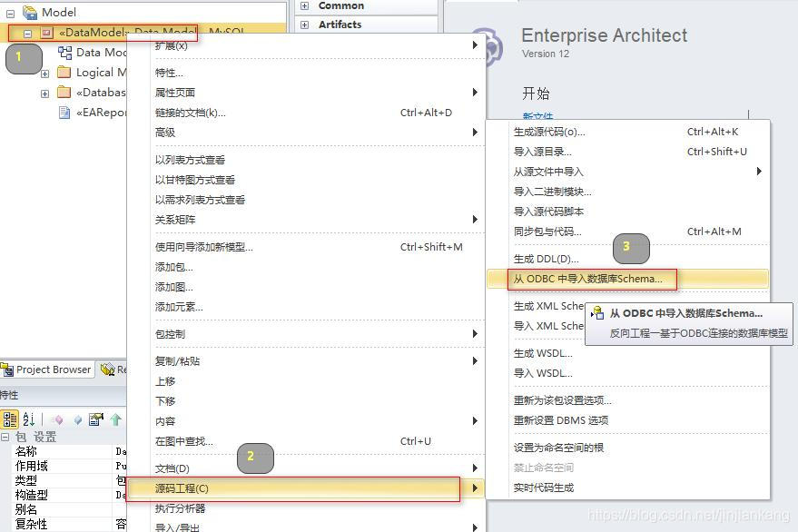Expand the Logical Model package node
The height and width of the screenshot is (532, 798).
pos(44,74)
